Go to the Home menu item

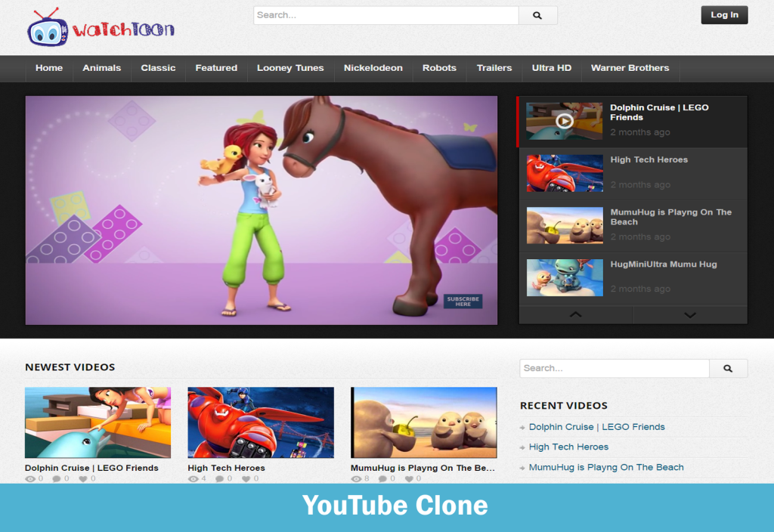coord(49,68)
